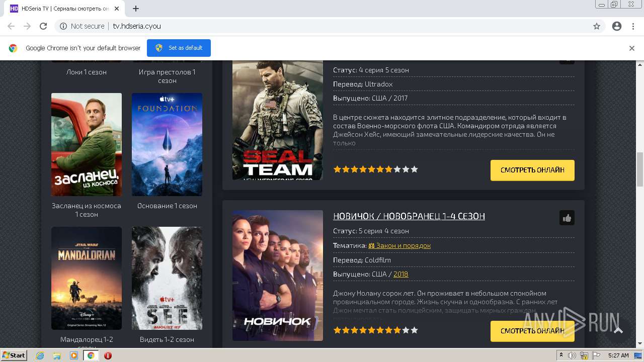Select the Перевод: Ultradox text

point(363,84)
